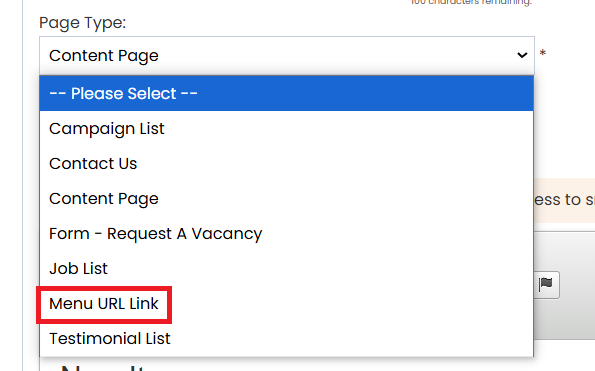Click the 'characters remaining' counter text
The image size is (595, 371).
471,2
